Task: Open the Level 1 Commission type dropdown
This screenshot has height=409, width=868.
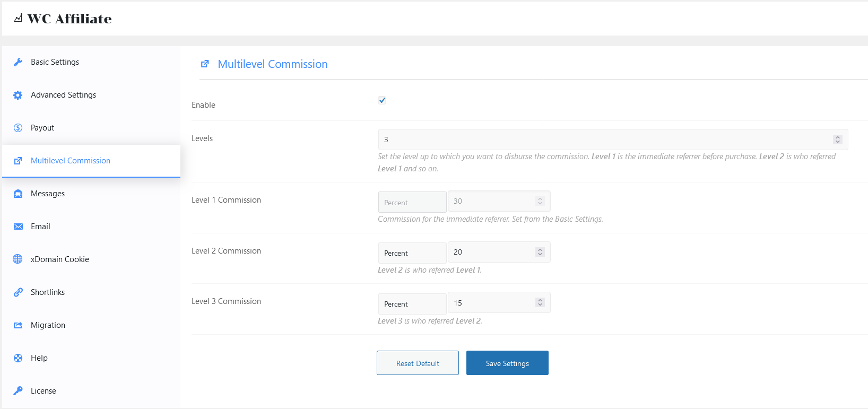Action: coord(412,202)
